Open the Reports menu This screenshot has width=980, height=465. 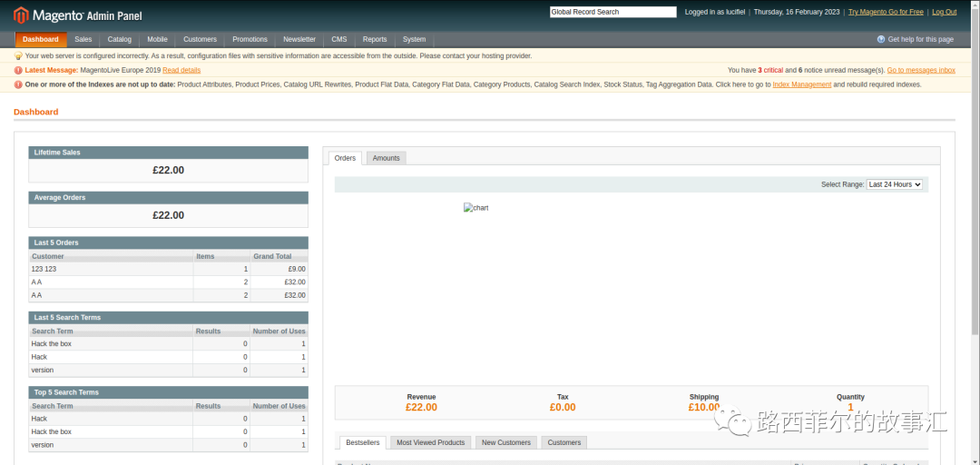point(375,39)
